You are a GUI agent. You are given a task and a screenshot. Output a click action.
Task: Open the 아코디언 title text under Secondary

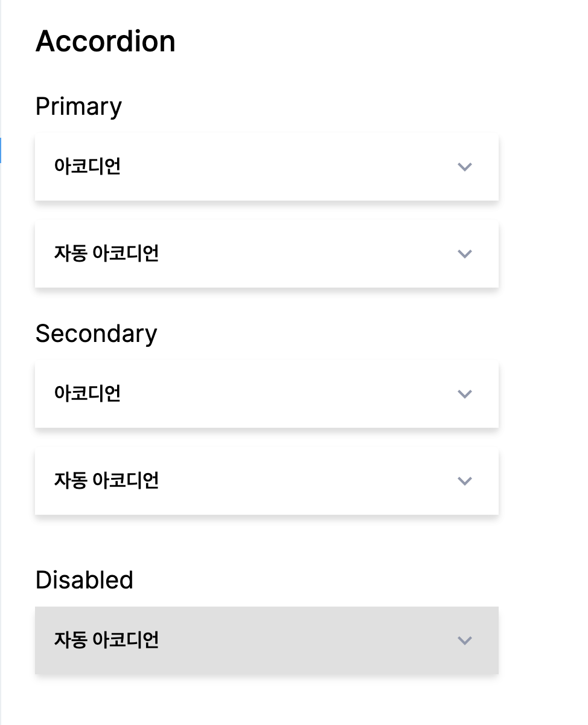88,393
